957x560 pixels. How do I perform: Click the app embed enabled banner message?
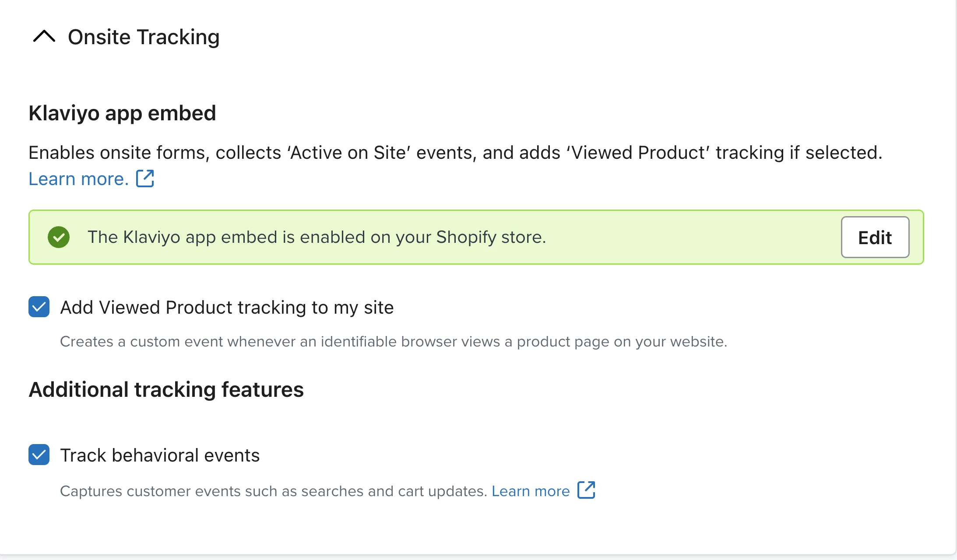pyautogui.click(x=317, y=237)
